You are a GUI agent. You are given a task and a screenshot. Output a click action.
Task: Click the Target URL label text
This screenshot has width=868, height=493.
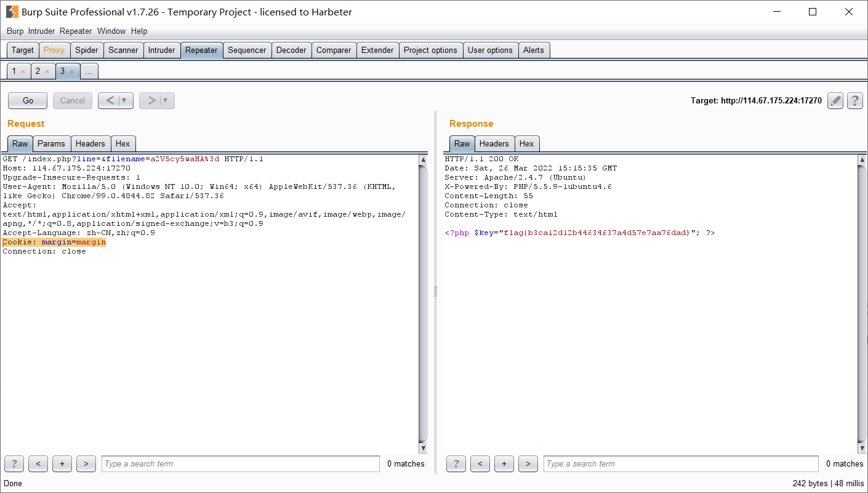tap(756, 101)
